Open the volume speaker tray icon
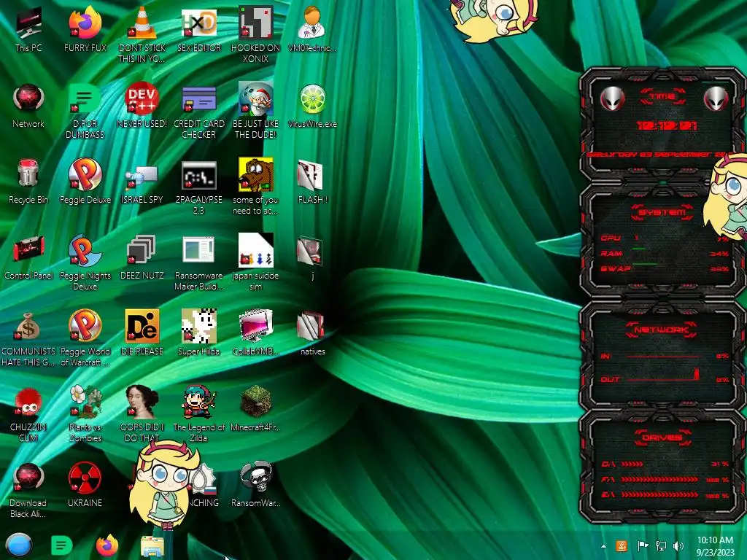This screenshot has height=560, width=747. point(678,546)
